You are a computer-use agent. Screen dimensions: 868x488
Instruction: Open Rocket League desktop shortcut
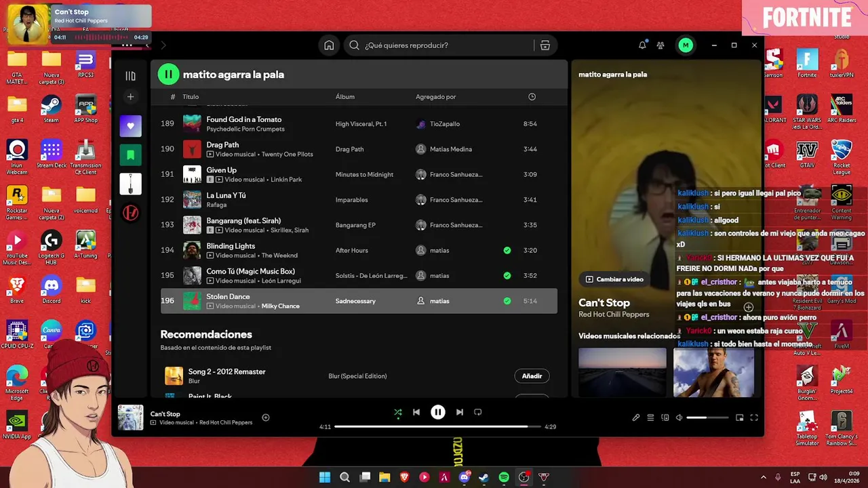(x=842, y=157)
